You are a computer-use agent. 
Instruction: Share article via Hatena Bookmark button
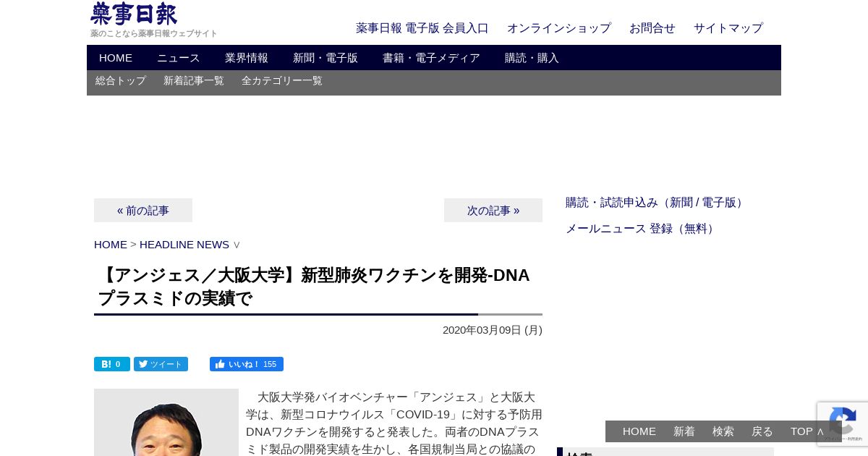tap(112, 364)
